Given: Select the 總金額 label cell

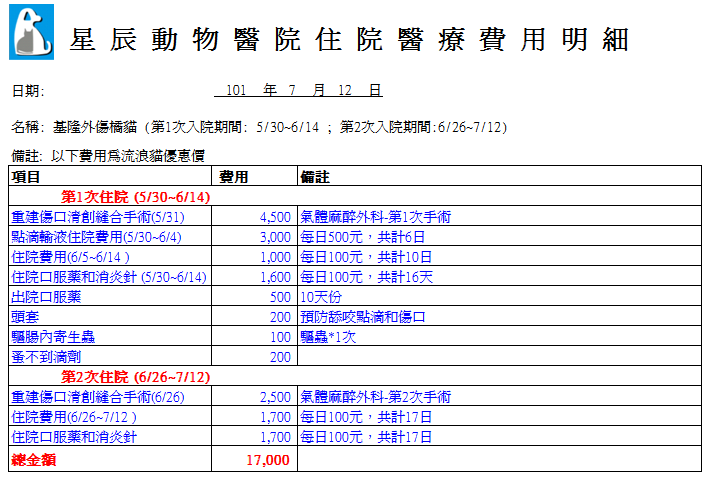Looking at the screenshot, I should tap(31, 460).
